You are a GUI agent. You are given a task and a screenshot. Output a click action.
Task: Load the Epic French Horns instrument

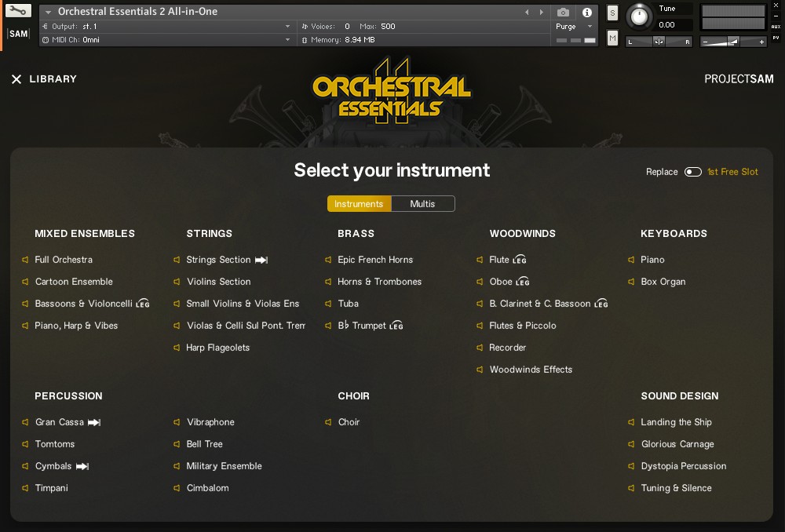(374, 260)
